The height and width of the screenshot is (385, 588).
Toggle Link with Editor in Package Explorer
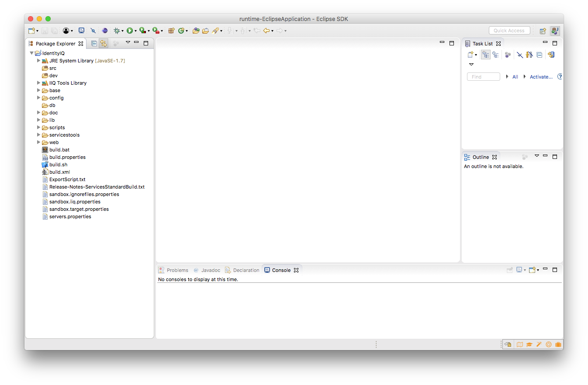[x=103, y=43]
